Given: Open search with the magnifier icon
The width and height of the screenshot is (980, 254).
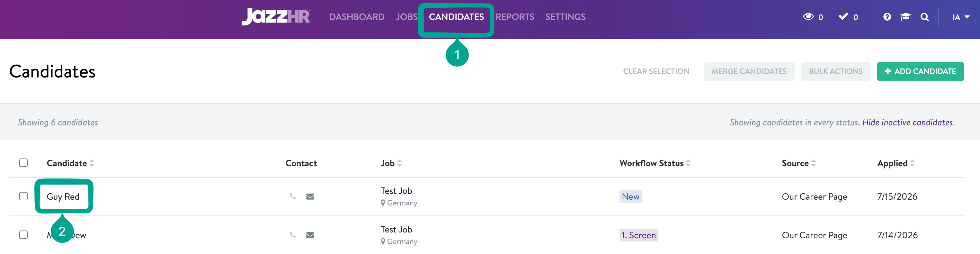Looking at the screenshot, I should point(925,17).
